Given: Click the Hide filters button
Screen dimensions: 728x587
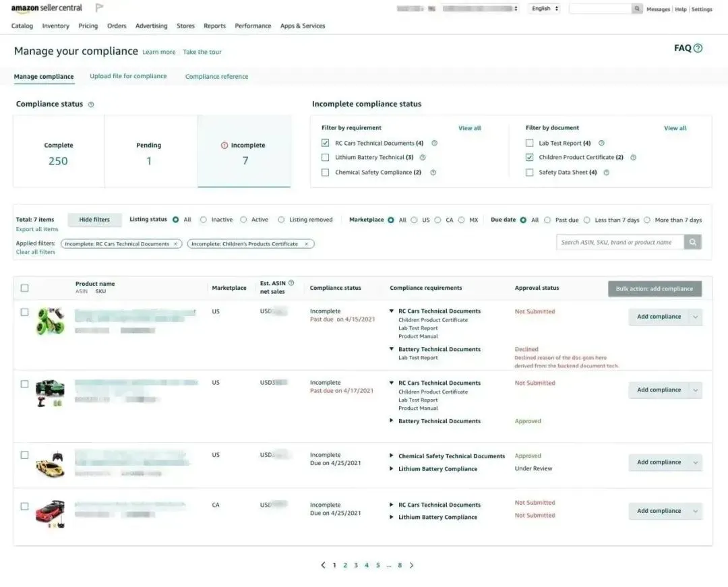Looking at the screenshot, I should [94, 220].
